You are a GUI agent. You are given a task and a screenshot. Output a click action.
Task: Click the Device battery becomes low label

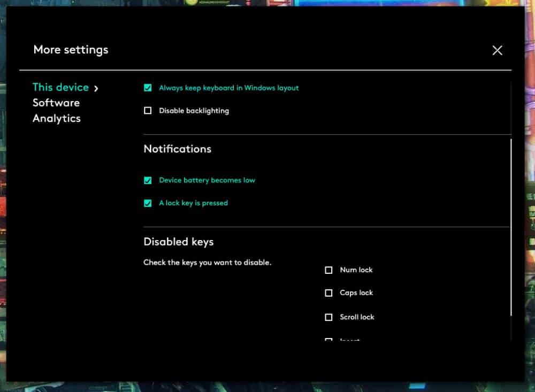coord(207,180)
